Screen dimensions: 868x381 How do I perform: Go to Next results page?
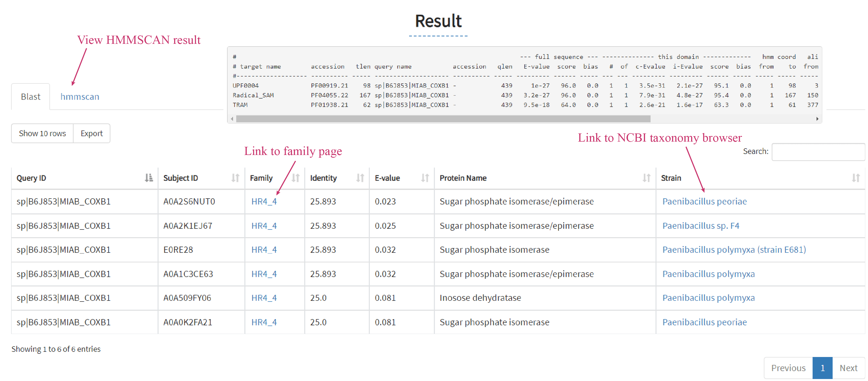848,368
